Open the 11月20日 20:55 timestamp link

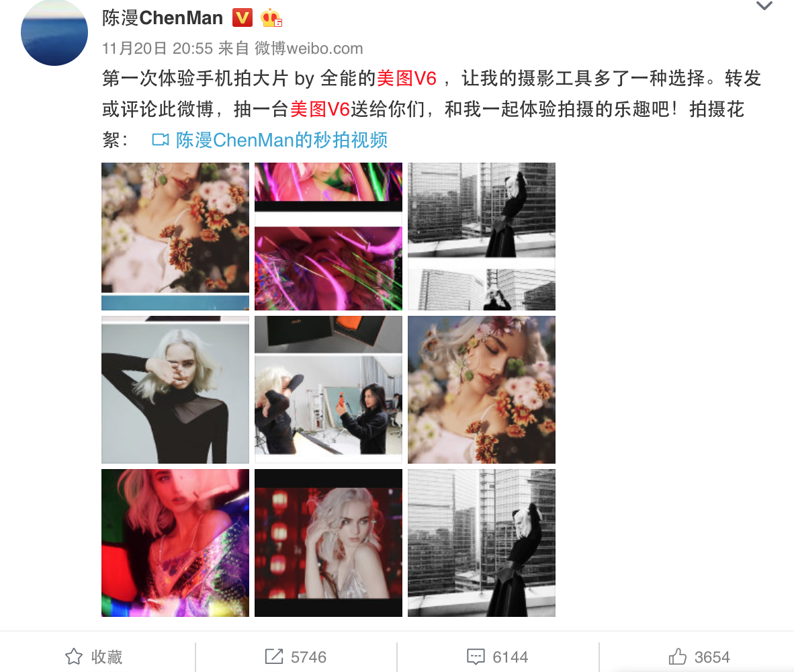click(x=157, y=48)
